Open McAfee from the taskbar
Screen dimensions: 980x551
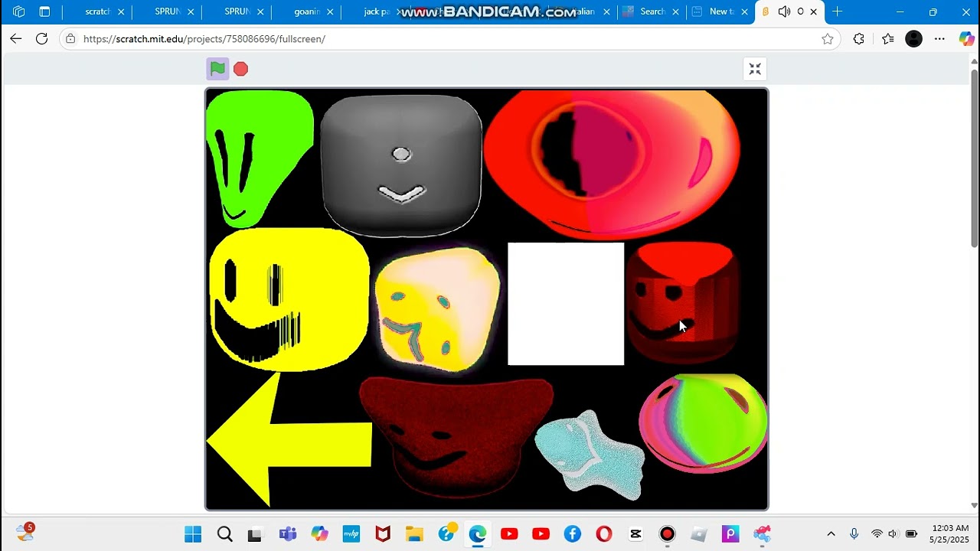pos(382,534)
